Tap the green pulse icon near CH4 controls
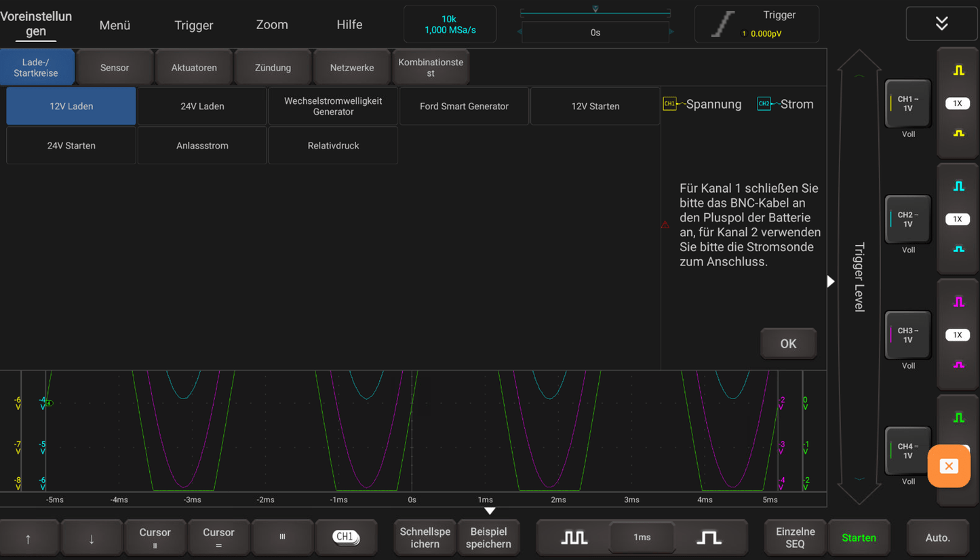The image size is (980, 560). pyautogui.click(x=958, y=417)
